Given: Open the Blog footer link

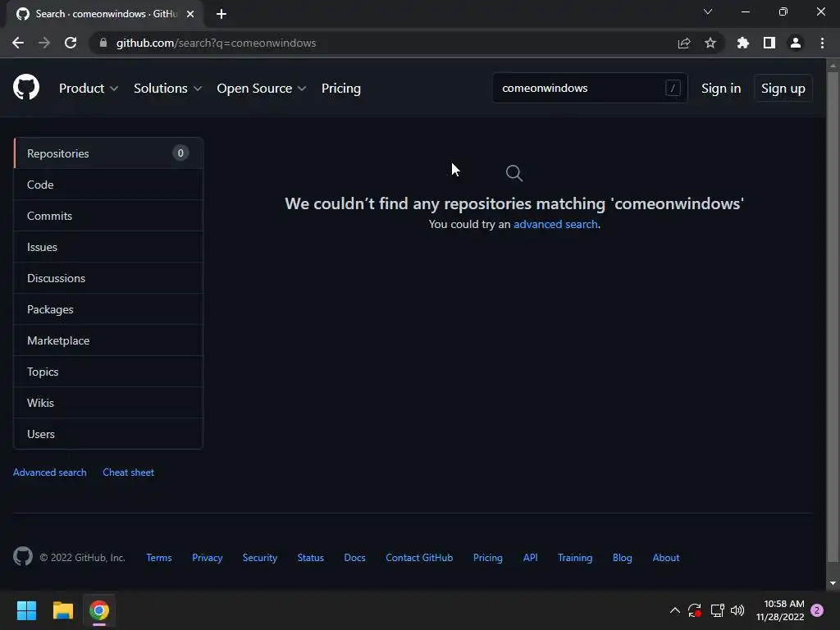Looking at the screenshot, I should click(622, 558).
